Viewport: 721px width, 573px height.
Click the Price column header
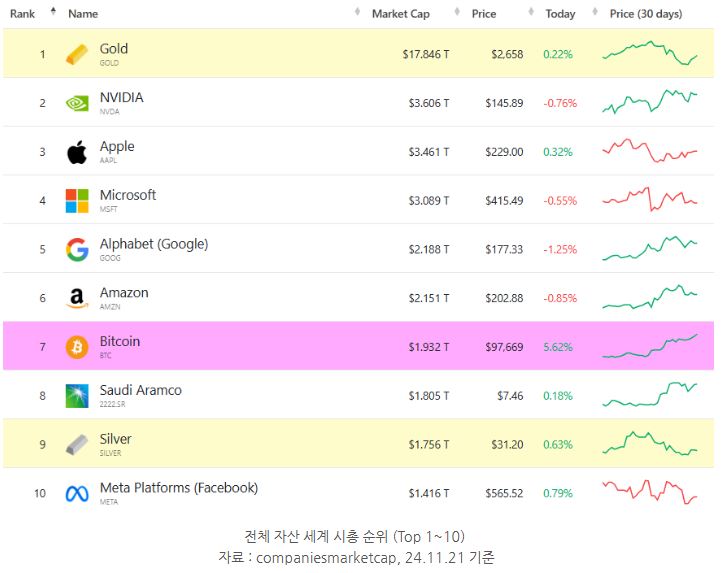coord(484,14)
